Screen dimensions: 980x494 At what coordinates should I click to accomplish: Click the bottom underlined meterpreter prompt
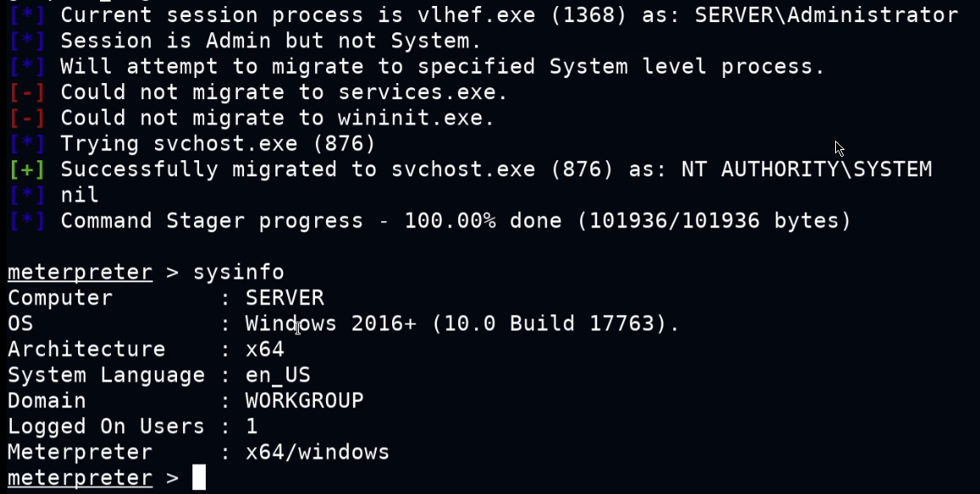[x=80, y=479]
